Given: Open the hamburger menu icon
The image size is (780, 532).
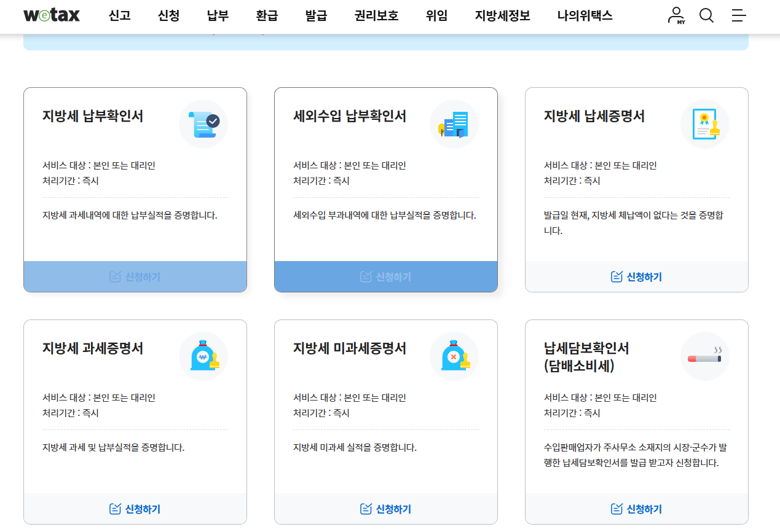Looking at the screenshot, I should pos(738,16).
